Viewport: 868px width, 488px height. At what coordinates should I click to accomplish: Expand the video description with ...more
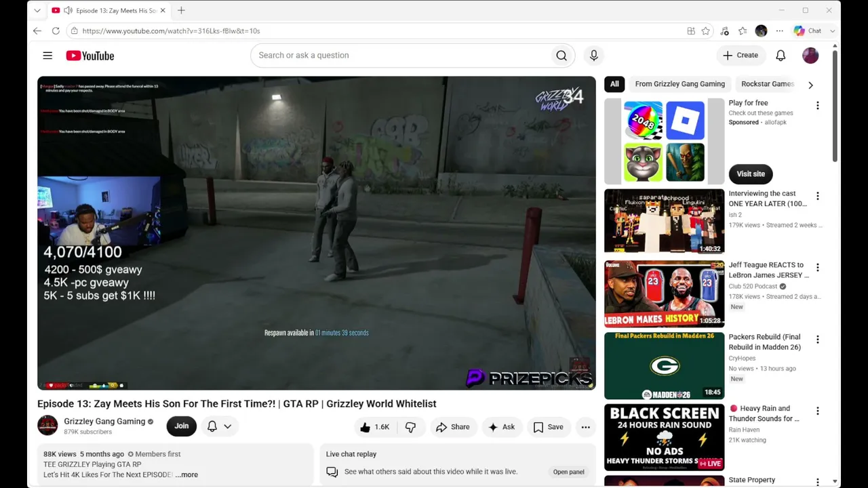coord(186,475)
